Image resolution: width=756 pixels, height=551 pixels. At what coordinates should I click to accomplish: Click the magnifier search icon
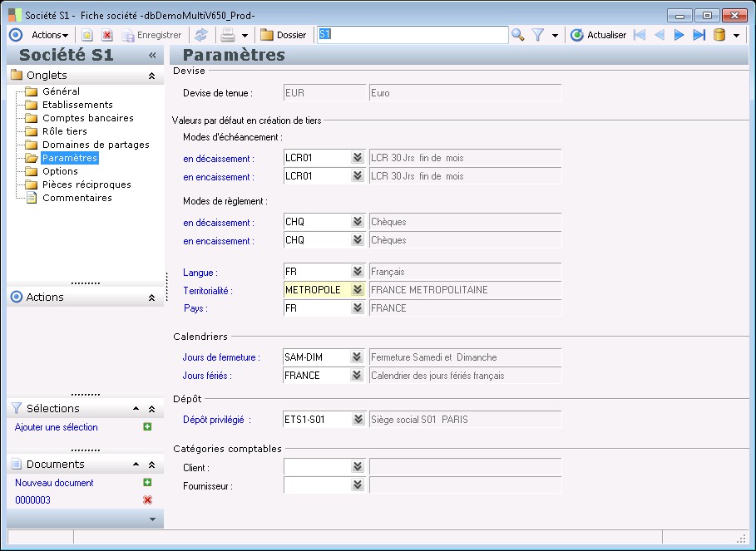pos(517,35)
